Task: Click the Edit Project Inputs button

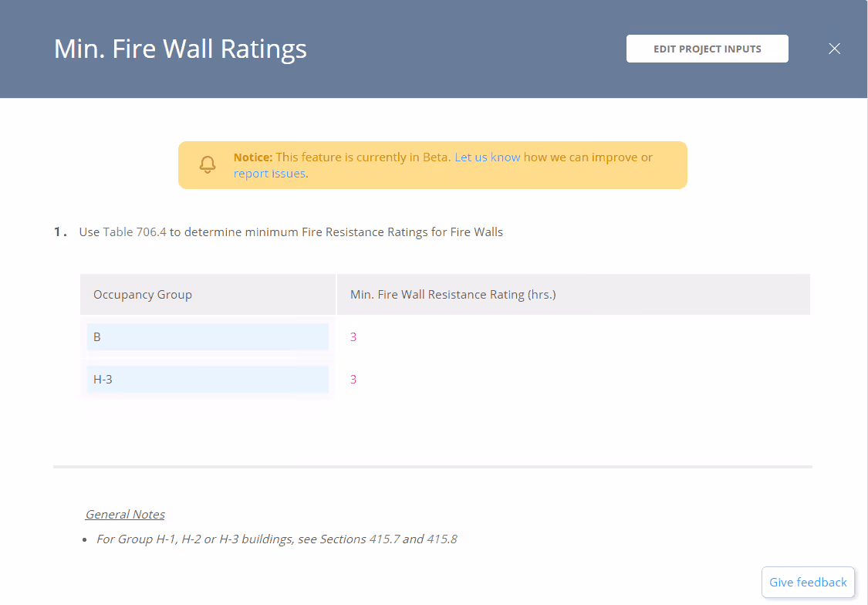Action: click(x=707, y=49)
